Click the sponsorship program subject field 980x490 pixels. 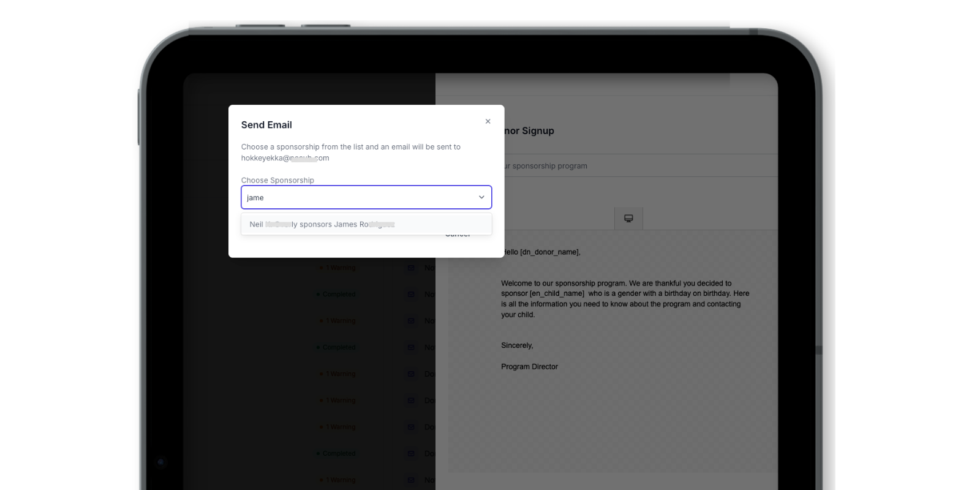(639, 166)
